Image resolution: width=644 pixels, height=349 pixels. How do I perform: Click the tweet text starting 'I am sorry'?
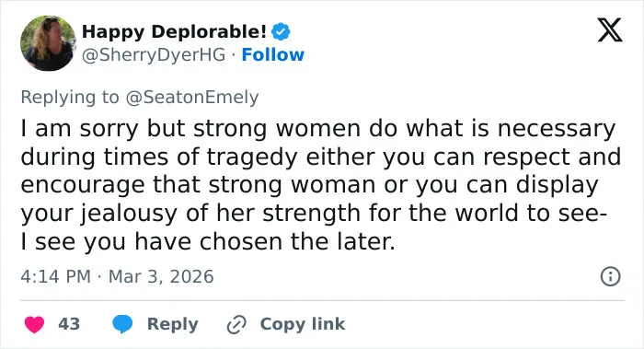click(320, 184)
